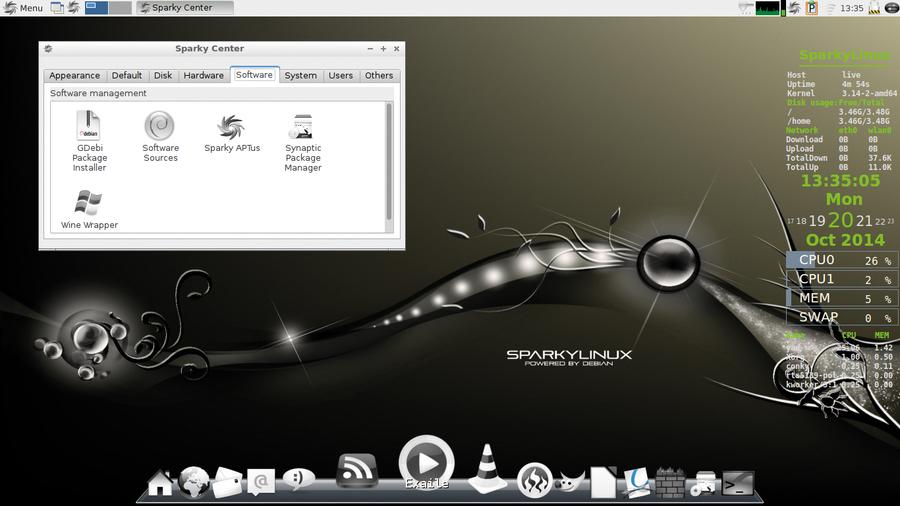The height and width of the screenshot is (506, 900).
Task: Switch to Disk tab
Action: (163, 75)
